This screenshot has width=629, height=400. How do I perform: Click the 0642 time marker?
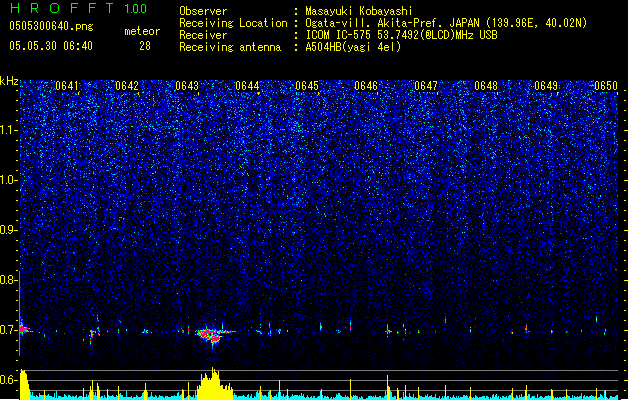click(x=127, y=86)
